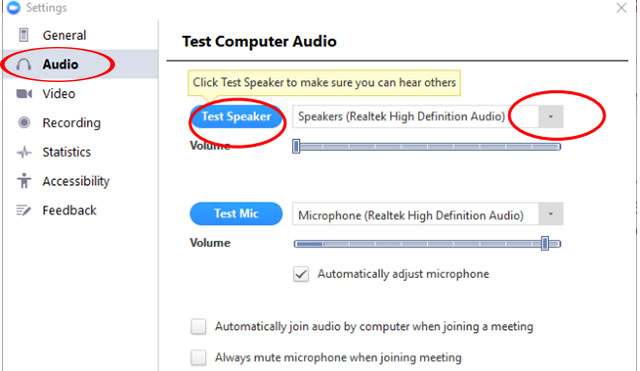Image resolution: width=640 pixels, height=371 pixels.
Task: Click the Recording circle icon
Action: click(x=24, y=122)
